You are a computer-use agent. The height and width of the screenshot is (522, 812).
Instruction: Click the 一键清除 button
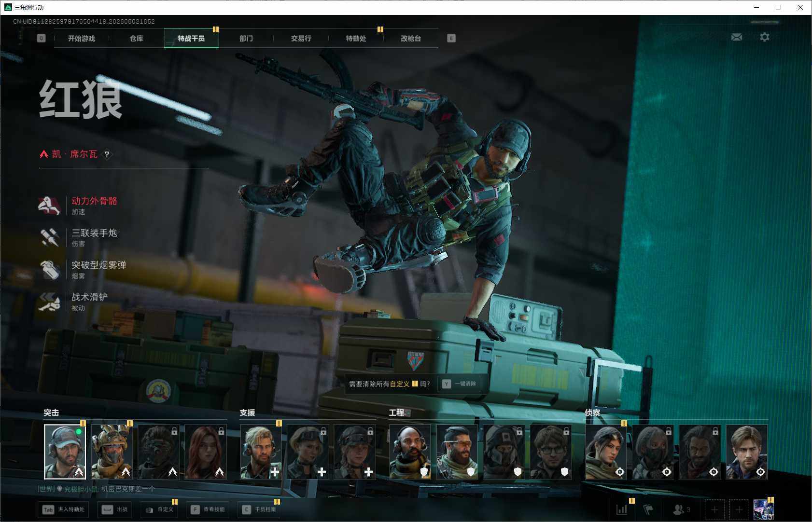tap(459, 384)
